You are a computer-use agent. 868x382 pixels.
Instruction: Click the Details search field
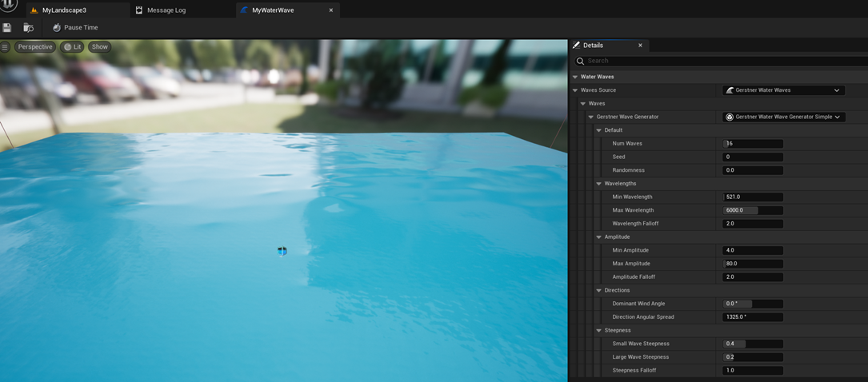coord(720,61)
